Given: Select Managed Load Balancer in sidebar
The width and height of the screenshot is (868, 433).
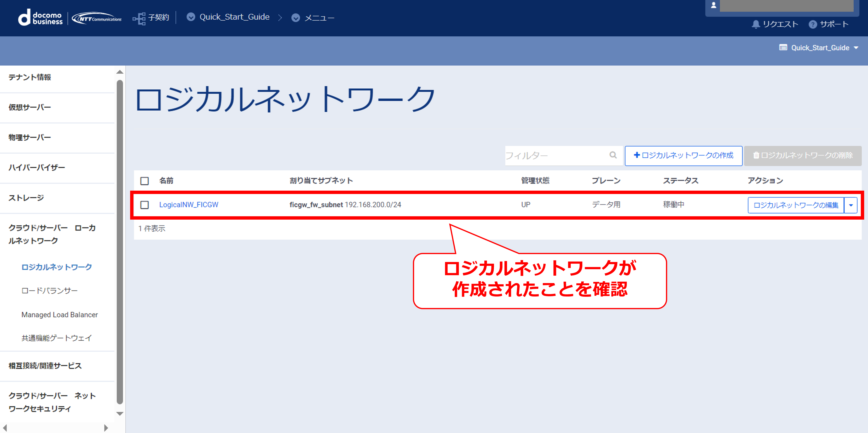Looking at the screenshot, I should [60, 314].
